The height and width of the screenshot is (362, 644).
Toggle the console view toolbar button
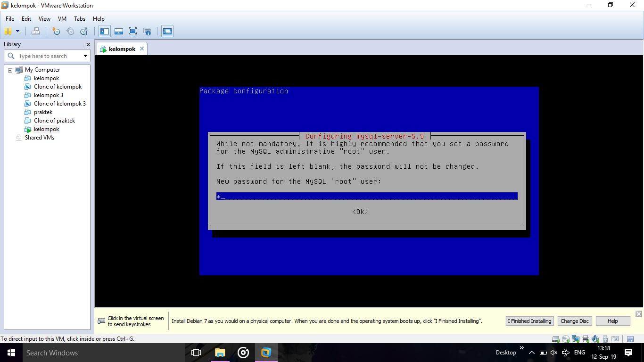(167, 31)
